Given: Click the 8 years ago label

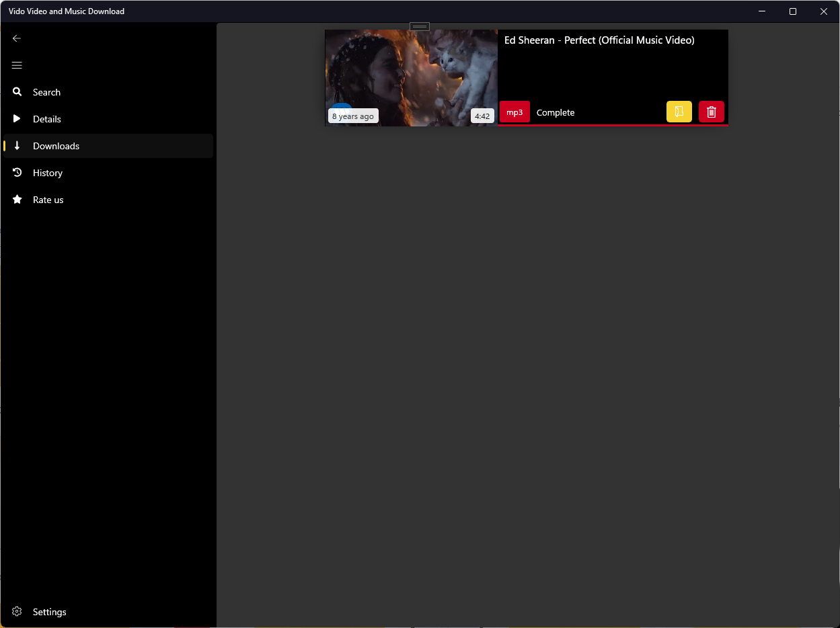Looking at the screenshot, I should 353,116.
